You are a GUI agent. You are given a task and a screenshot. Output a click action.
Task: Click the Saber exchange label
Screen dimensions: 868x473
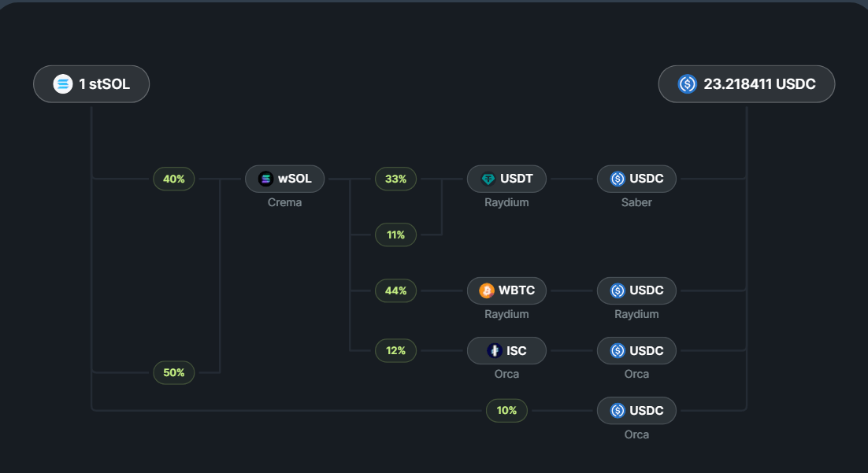coord(636,202)
